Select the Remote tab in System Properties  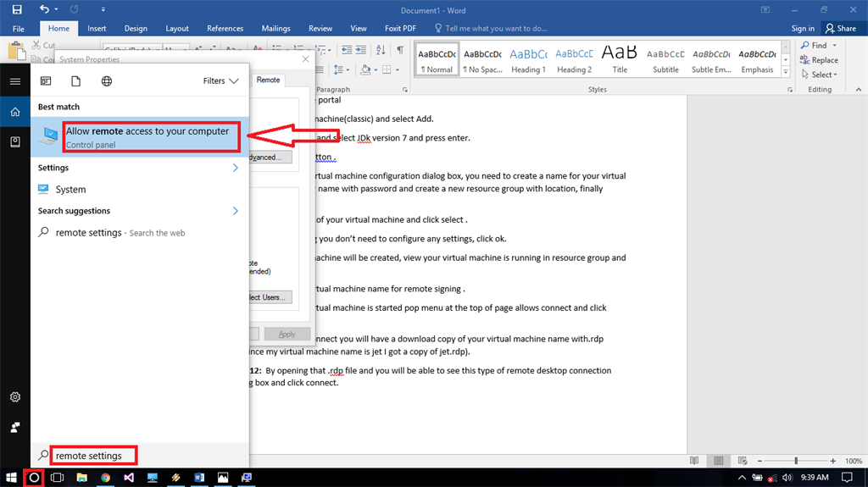pos(268,80)
